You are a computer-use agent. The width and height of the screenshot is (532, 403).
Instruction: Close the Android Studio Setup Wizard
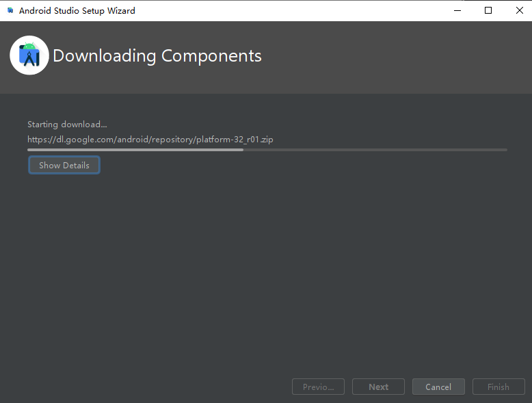(520, 10)
